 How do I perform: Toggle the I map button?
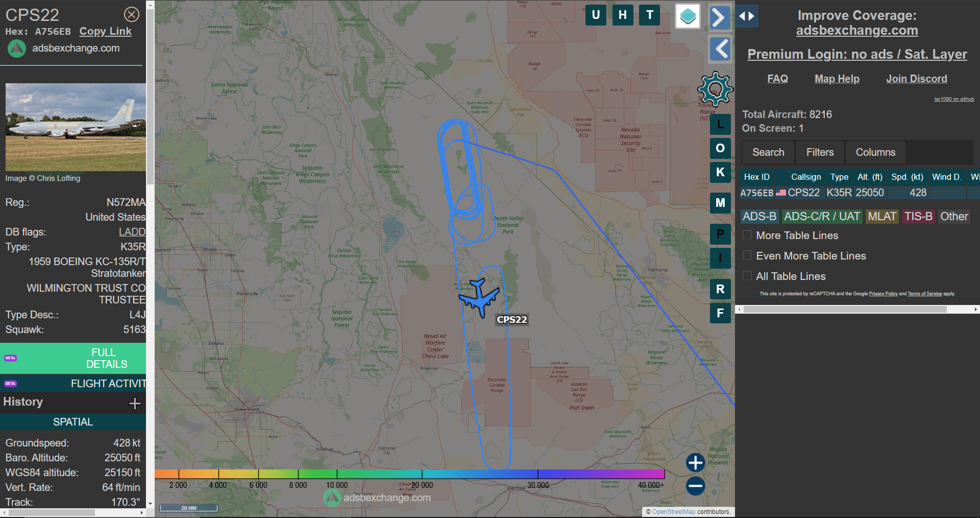coord(720,258)
